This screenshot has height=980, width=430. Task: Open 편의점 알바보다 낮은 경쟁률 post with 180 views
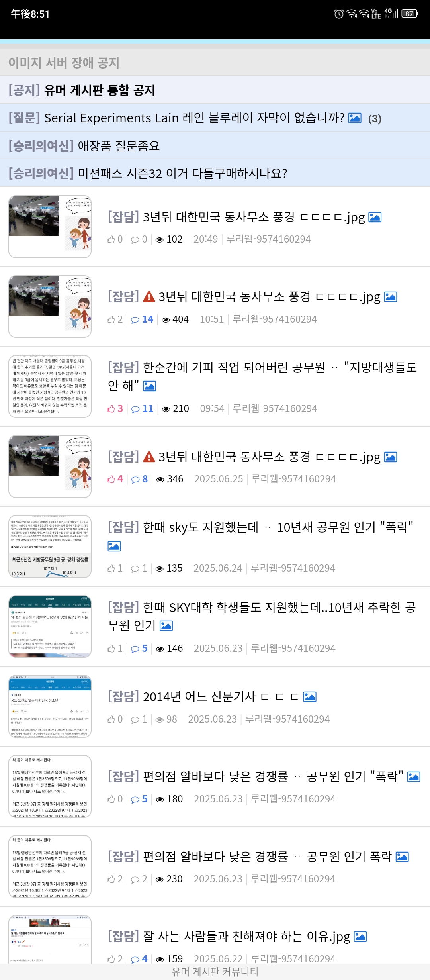[x=256, y=776]
